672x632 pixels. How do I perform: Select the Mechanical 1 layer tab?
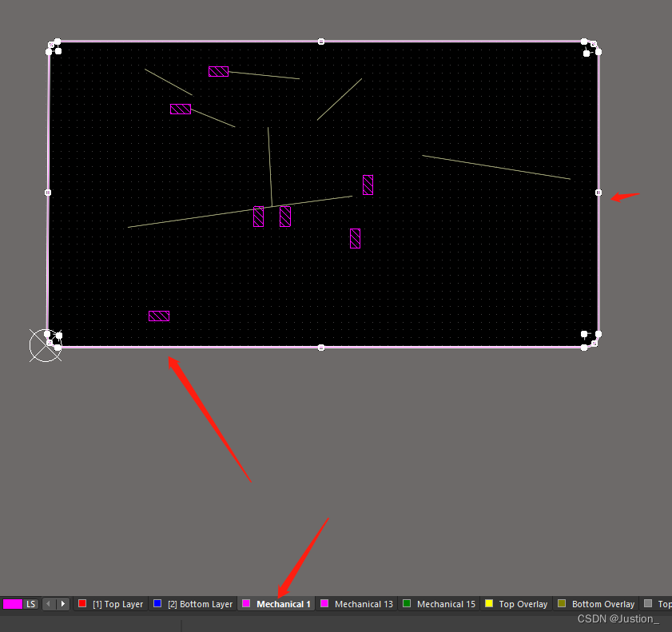(276, 604)
